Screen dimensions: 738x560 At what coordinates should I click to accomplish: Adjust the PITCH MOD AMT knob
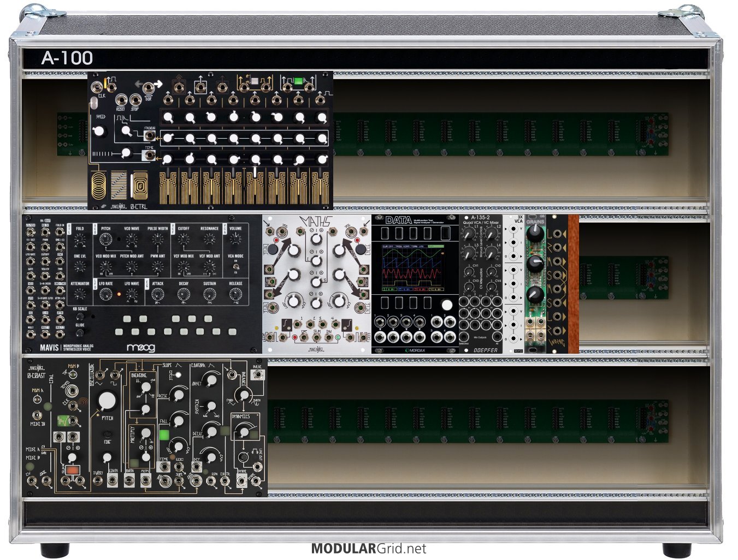point(132,267)
